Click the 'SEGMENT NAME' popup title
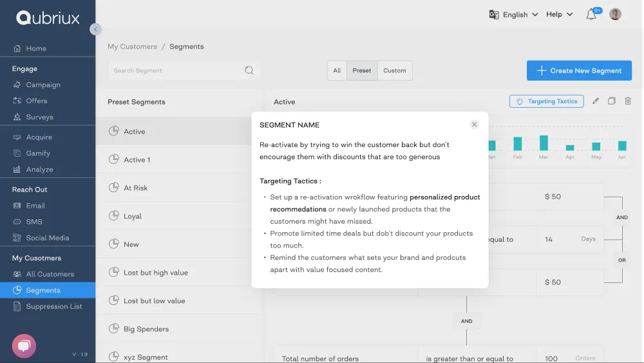 [290, 125]
